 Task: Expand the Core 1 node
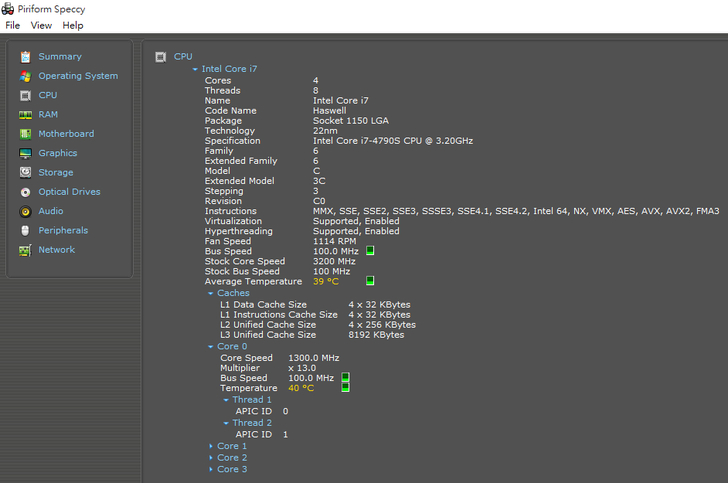click(x=211, y=446)
